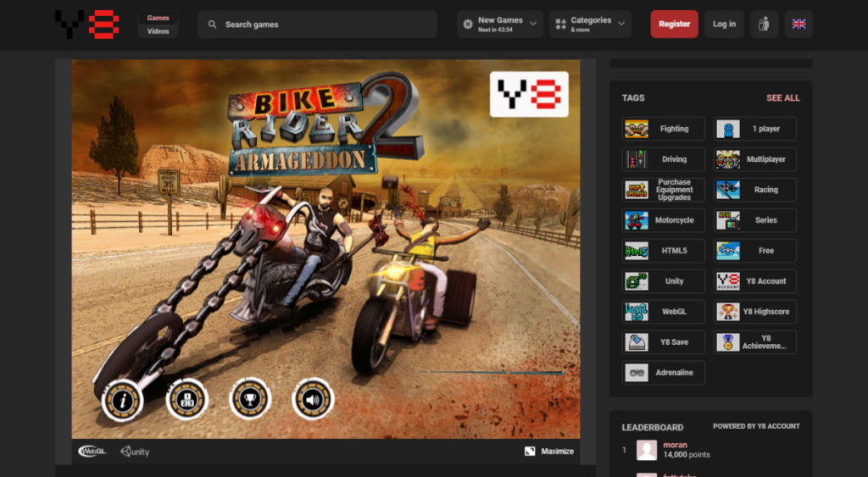Maximize the game window
The image size is (868, 477).
tap(549, 451)
